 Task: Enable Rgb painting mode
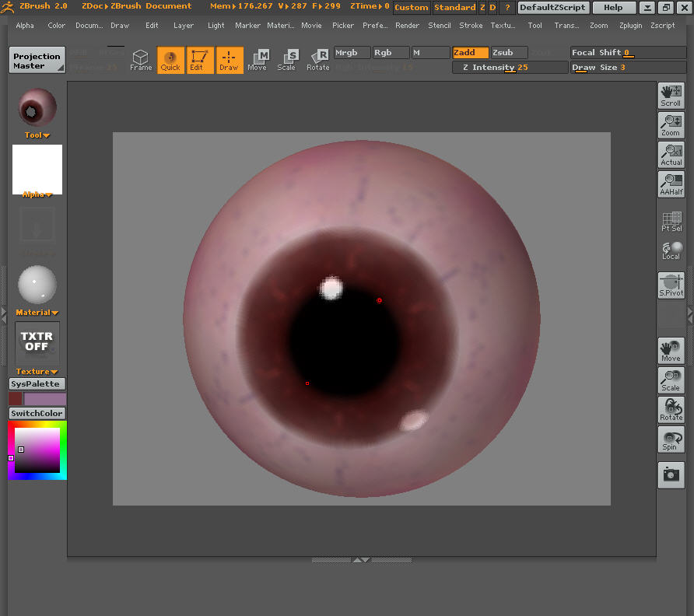click(x=391, y=53)
